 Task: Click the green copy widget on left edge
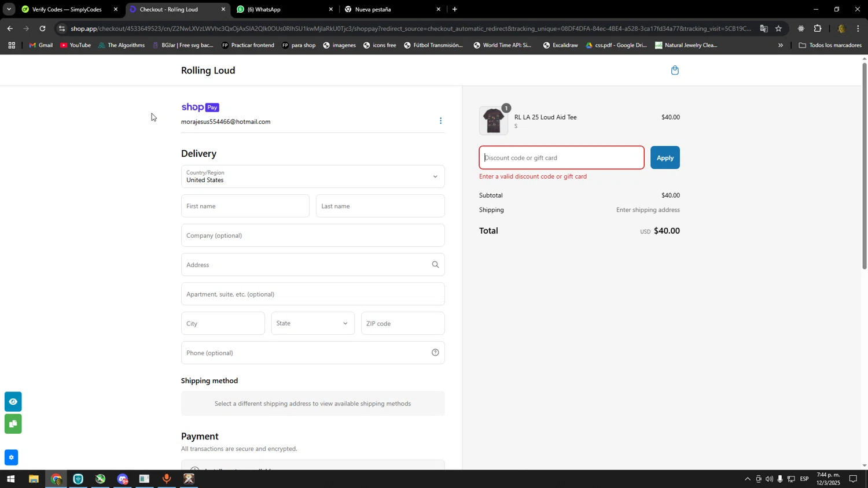pyautogui.click(x=13, y=424)
